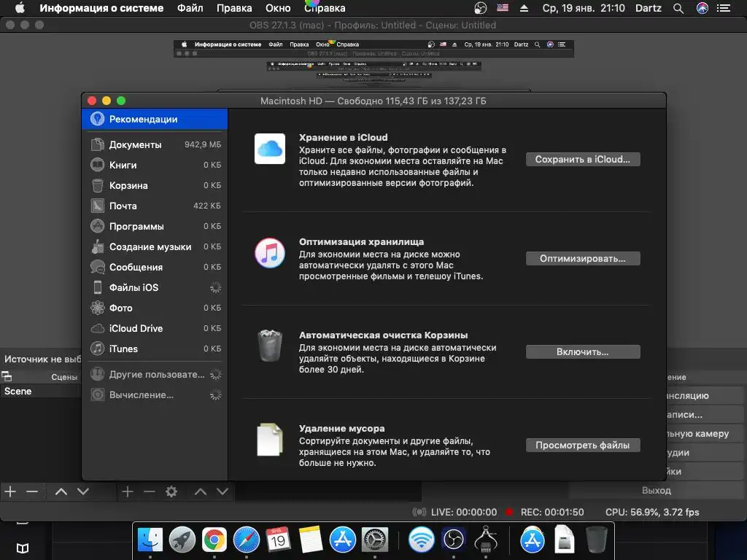This screenshot has width=747, height=560.
Task: Select Сообщения in the sidebar
Action: (x=155, y=267)
